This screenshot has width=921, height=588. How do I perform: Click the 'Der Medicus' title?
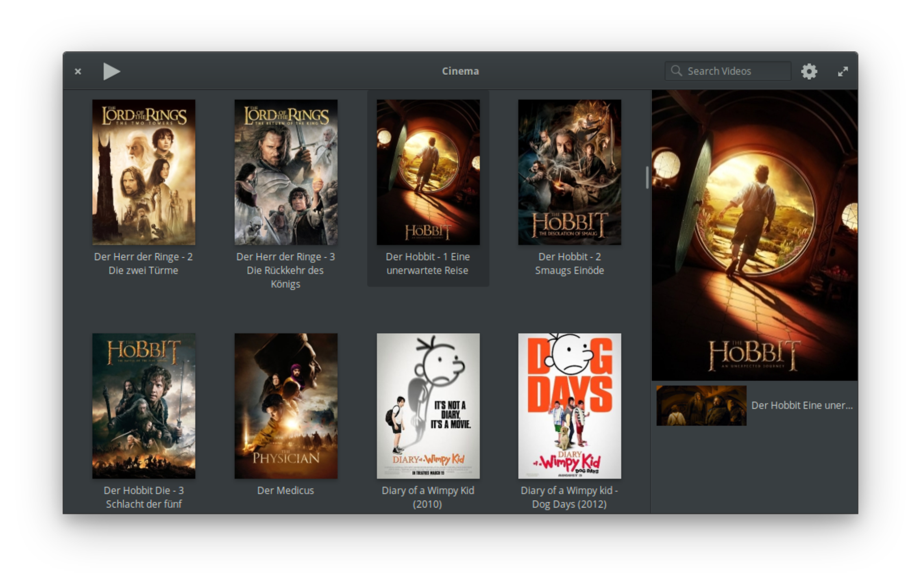(x=286, y=490)
